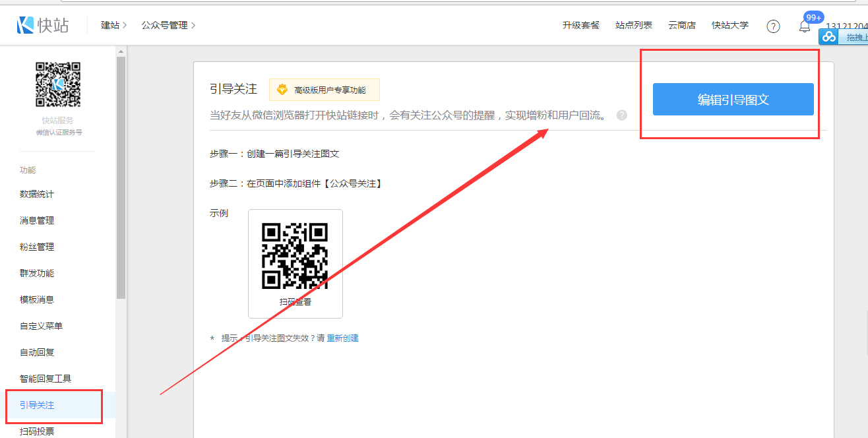Click the premium diamond badge icon
The width and height of the screenshot is (868, 438).
(x=282, y=90)
